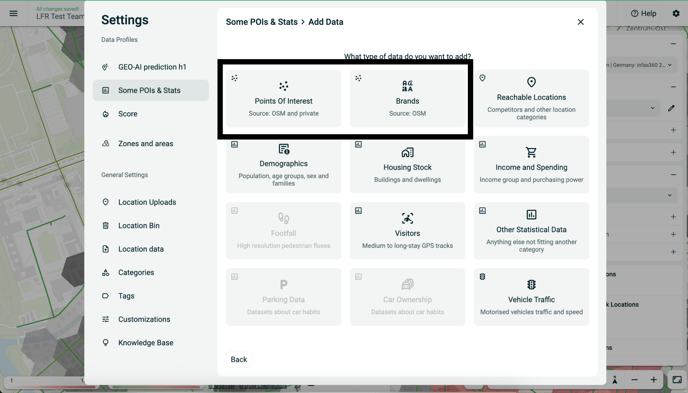Click the Income and Spending cart icon
The image size is (688, 393).
(x=531, y=152)
